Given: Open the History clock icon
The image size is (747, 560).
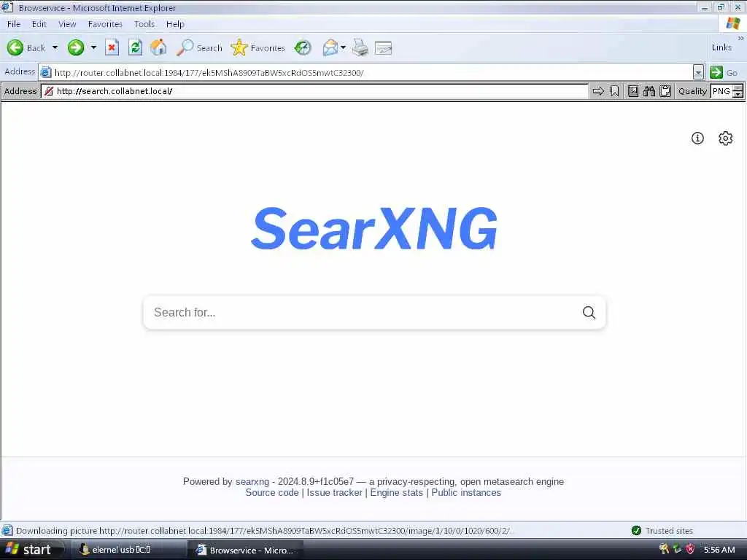Looking at the screenshot, I should click(303, 47).
